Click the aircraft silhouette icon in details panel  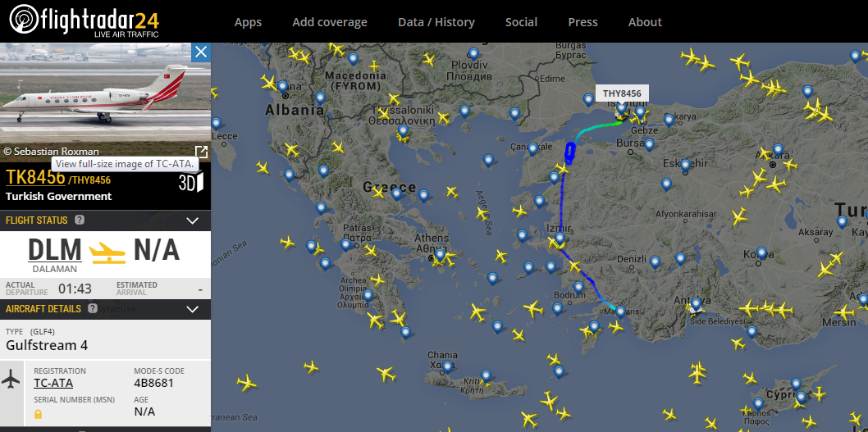click(x=11, y=380)
